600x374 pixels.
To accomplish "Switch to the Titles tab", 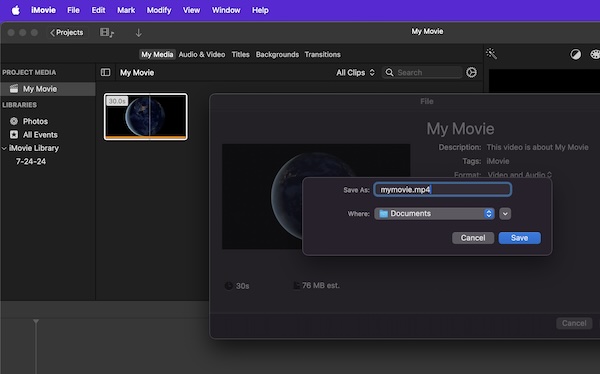I will coord(240,54).
